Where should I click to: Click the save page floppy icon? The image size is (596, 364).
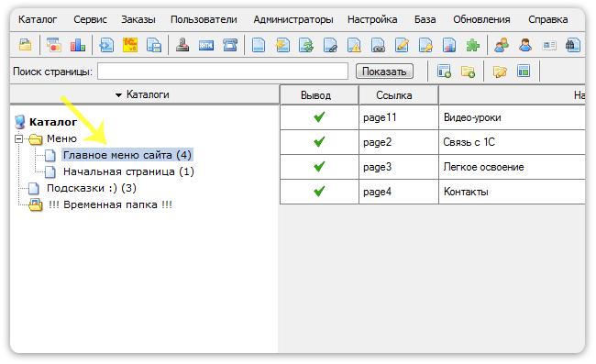pos(154,45)
